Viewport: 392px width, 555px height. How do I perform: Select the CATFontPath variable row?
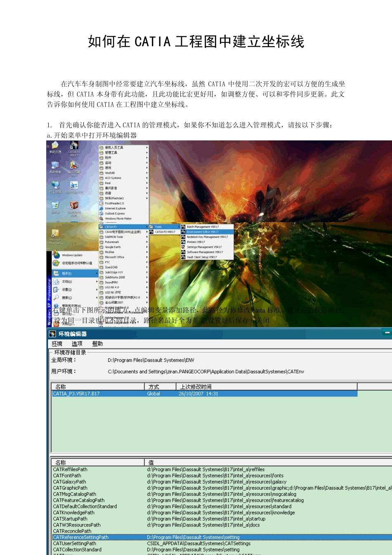222,475
